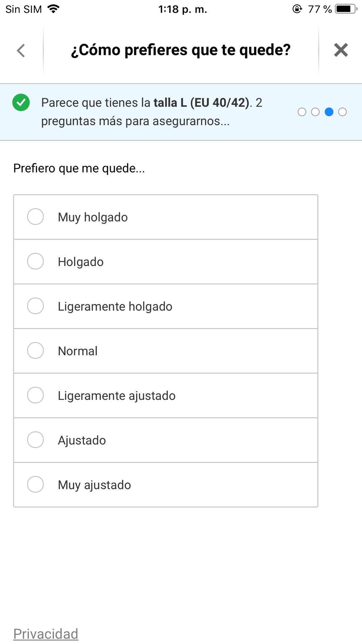Image resolution: width=362 pixels, height=644 pixels.
Task: Select 'Ligeramente holgado' radio button
Action: 36,306
